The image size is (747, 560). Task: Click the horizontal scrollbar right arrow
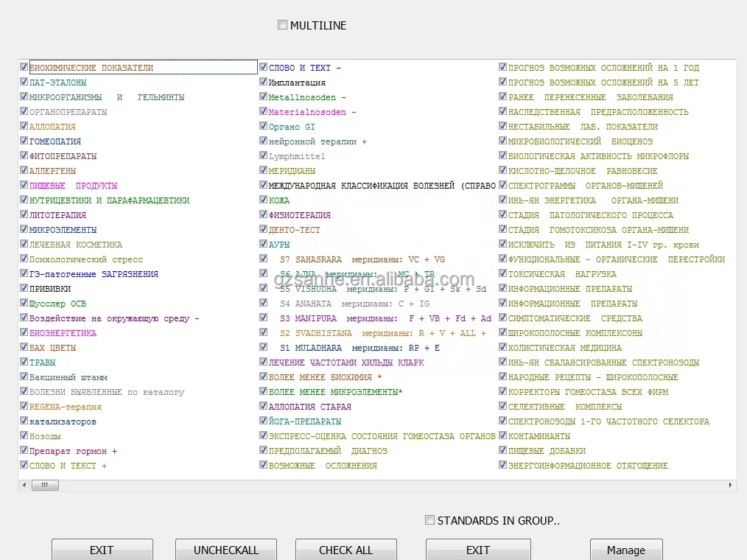click(x=731, y=486)
